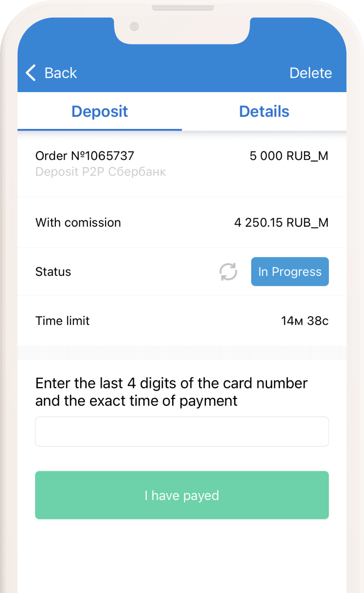Click the Status row label

coord(53,272)
